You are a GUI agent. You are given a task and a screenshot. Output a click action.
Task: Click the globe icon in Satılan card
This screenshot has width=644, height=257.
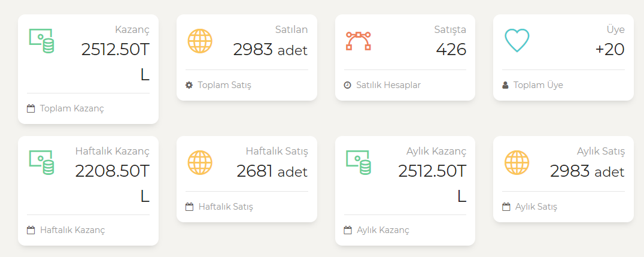(200, 41)
